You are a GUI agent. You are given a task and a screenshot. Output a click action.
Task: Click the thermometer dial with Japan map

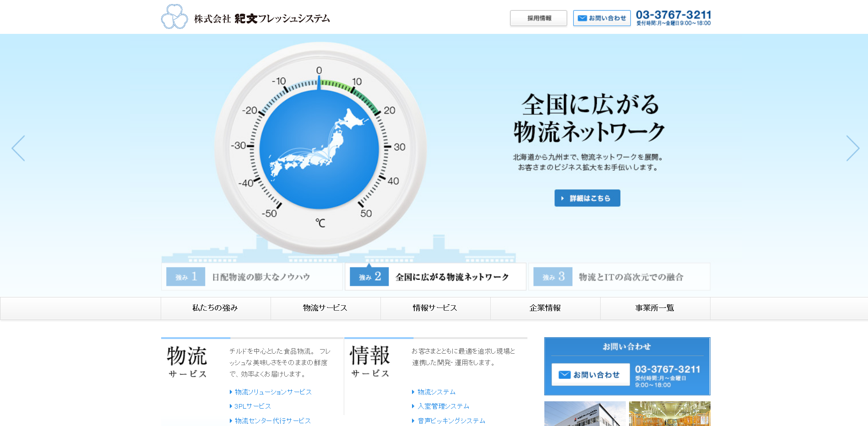pos(320,148)
